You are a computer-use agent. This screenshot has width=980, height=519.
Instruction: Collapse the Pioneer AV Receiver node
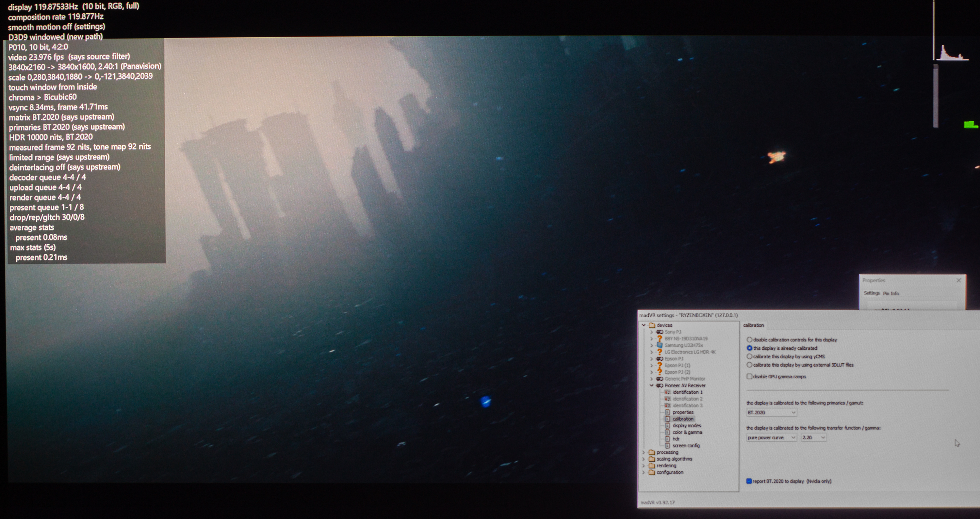coord(651,385)
